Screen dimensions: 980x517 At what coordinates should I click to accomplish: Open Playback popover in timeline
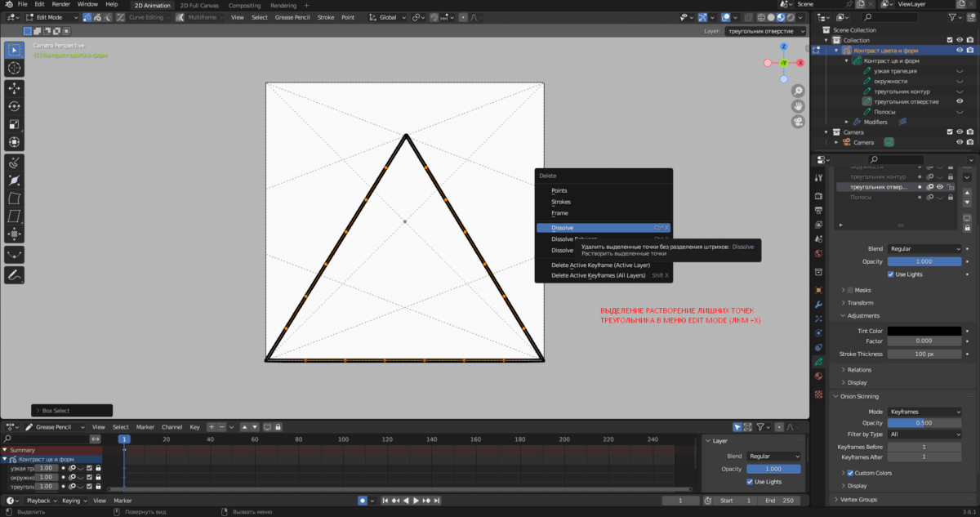point(41,500)
